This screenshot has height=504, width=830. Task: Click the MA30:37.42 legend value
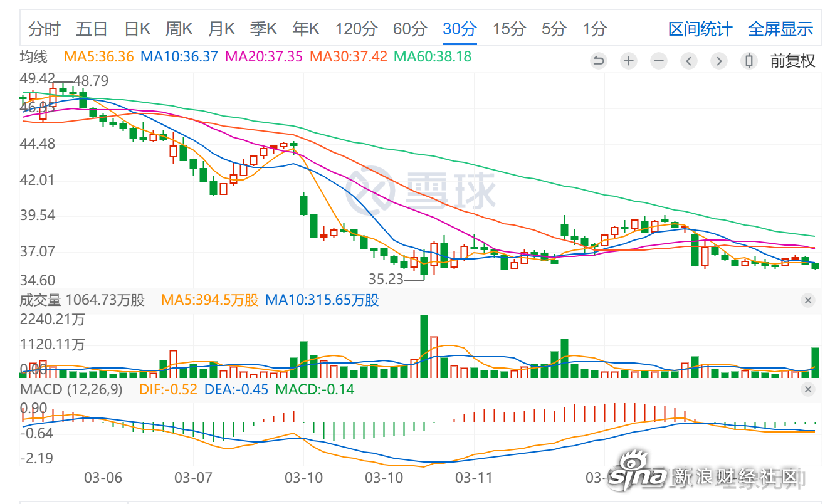[349, 56]
